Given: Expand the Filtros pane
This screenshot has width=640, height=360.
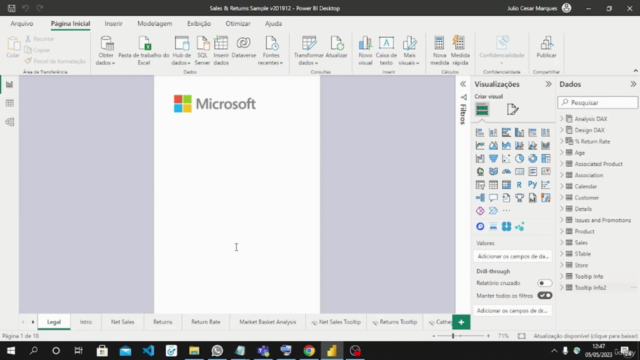Looking at the screenshot, I should (463, 84).
